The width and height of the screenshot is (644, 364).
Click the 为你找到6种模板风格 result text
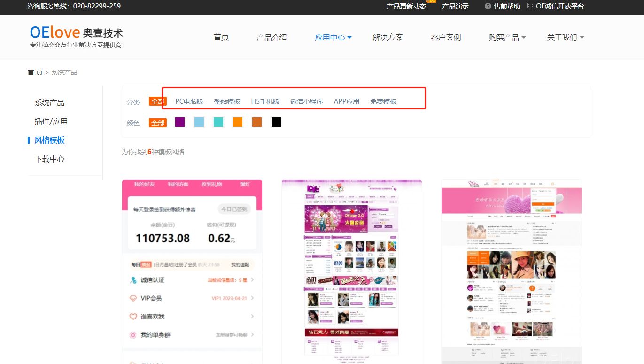[x=153, y=152]
